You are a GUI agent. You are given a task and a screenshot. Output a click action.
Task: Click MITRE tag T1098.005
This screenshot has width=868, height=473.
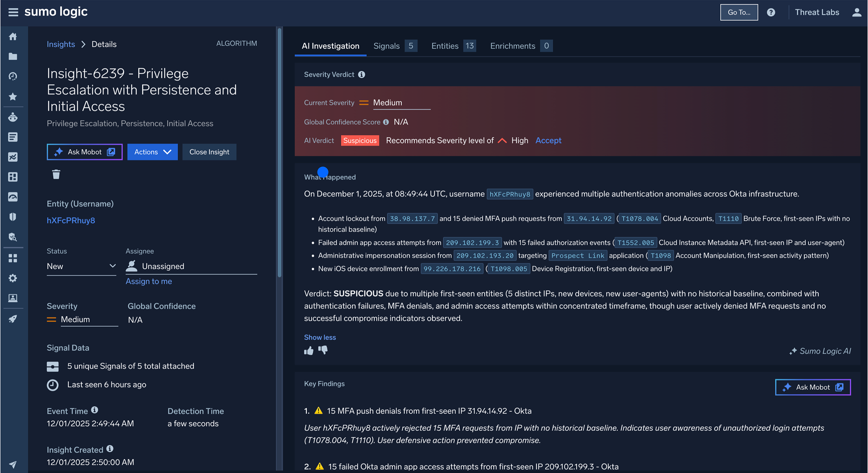click(x=509, y=269)
